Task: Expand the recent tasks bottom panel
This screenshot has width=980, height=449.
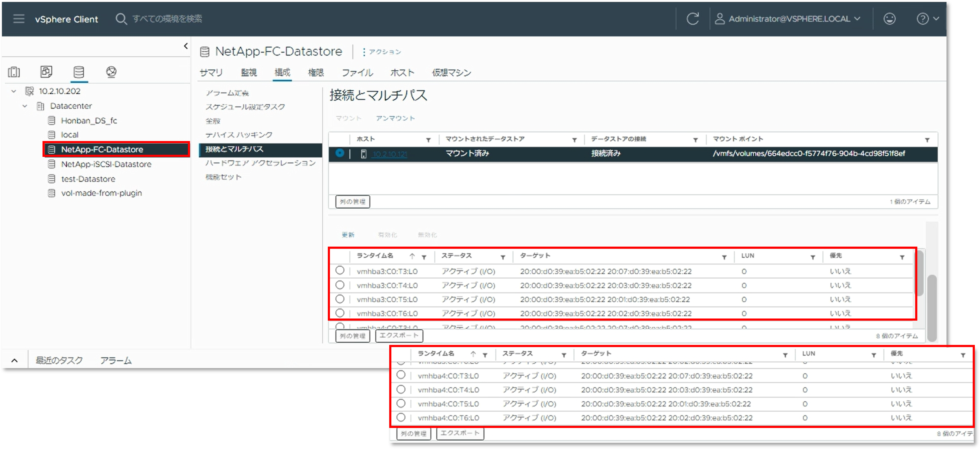Action: (x=14, y=360)
